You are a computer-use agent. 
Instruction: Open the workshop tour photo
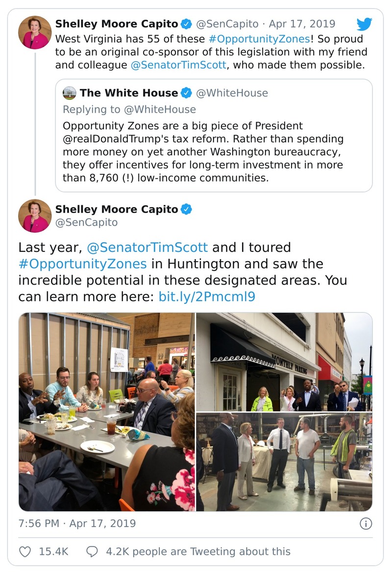coord(284,462)
